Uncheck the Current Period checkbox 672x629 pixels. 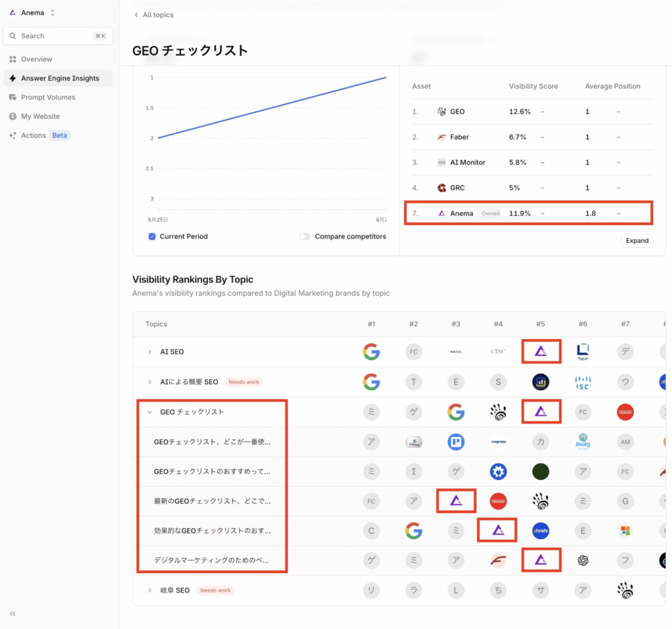click(x=152, y=236)
